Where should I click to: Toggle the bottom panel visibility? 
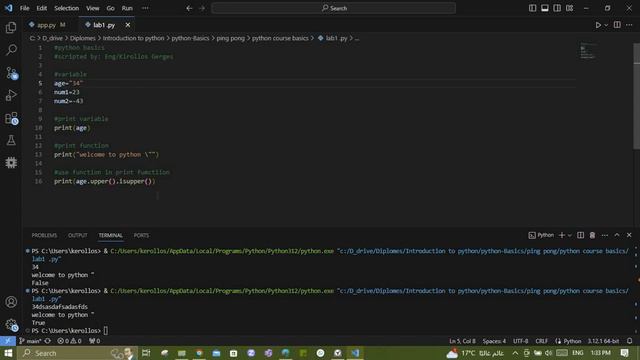pos(545,8)
